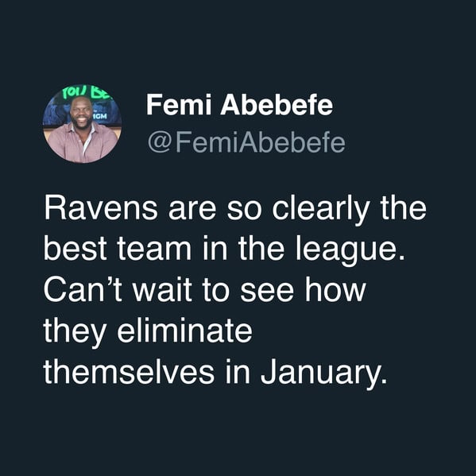This screenshot has width=476, height=476.
Task: Open Femi Abebefe's profile picture
Action: click(x=83, y=124)
